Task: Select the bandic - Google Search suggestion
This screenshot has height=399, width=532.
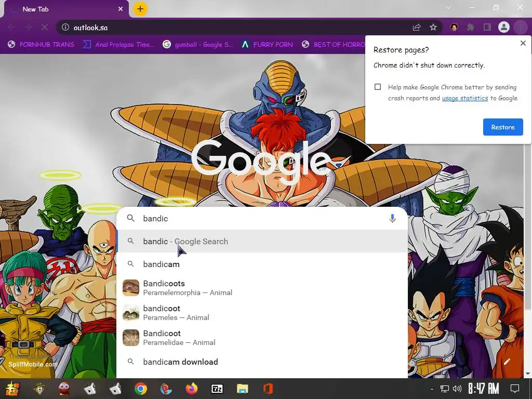Action: tap(262, 241)
